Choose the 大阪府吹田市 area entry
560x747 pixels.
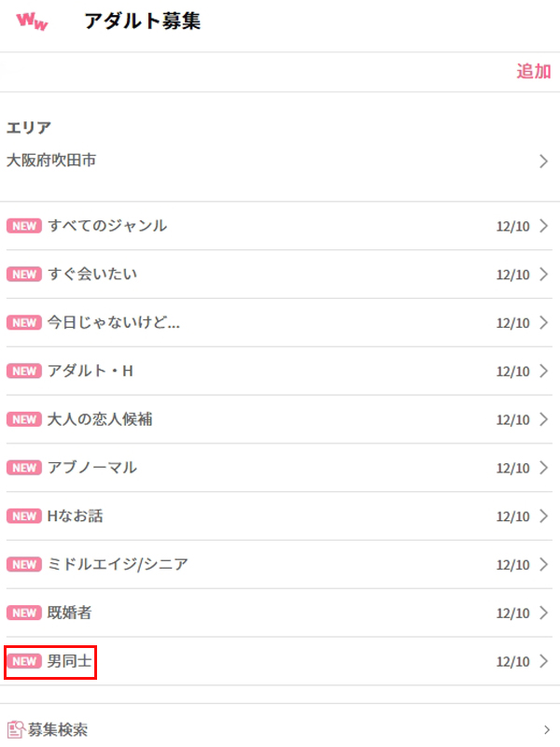(51, 161)
